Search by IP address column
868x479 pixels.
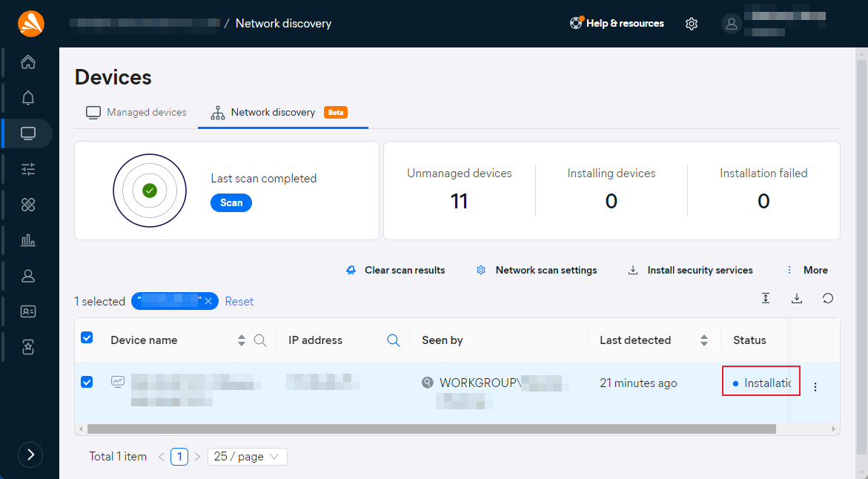[x=394, y=340]
